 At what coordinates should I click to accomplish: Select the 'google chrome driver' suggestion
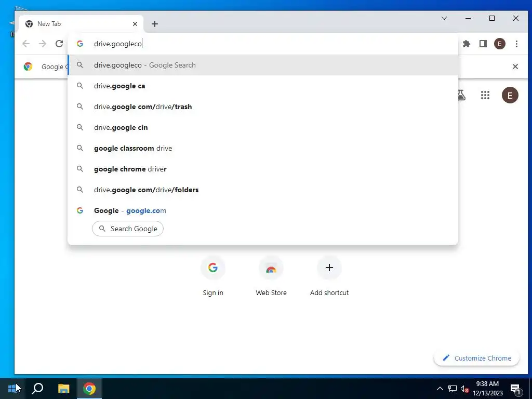pyautogui.click(x=263, y=169)
